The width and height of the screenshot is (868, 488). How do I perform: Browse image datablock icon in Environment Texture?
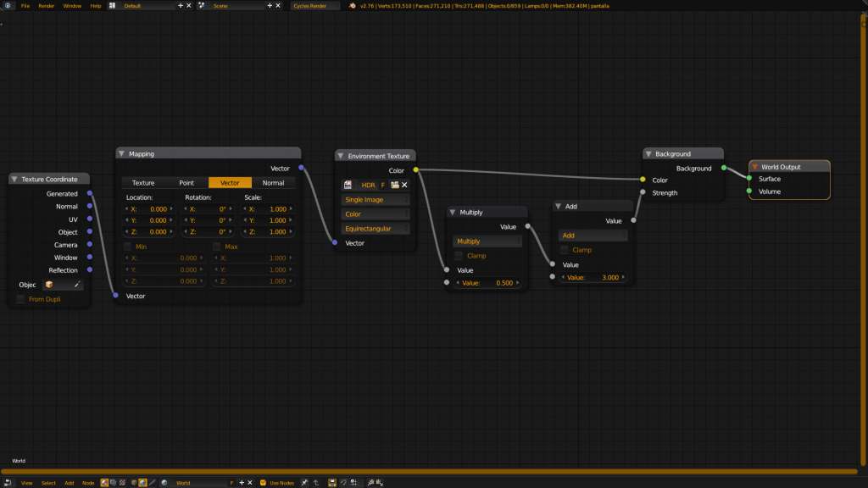click(348, 185)
